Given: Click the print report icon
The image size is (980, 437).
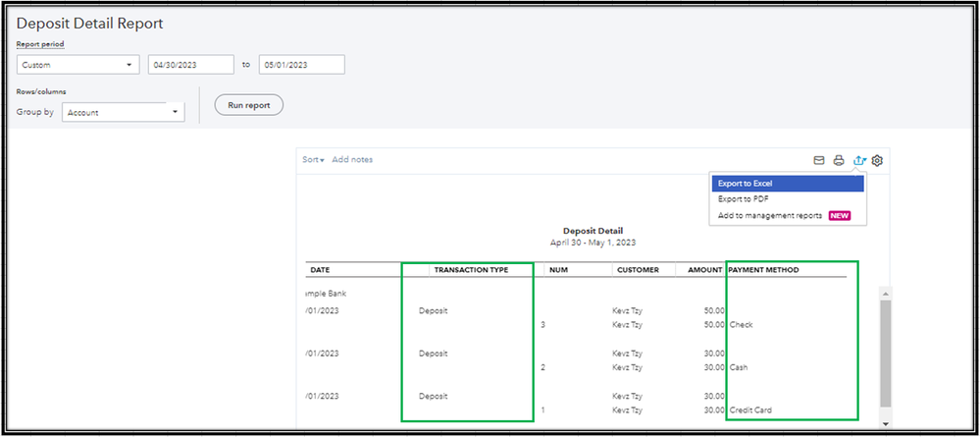Looking at the screenshot, I should point(839,161).
